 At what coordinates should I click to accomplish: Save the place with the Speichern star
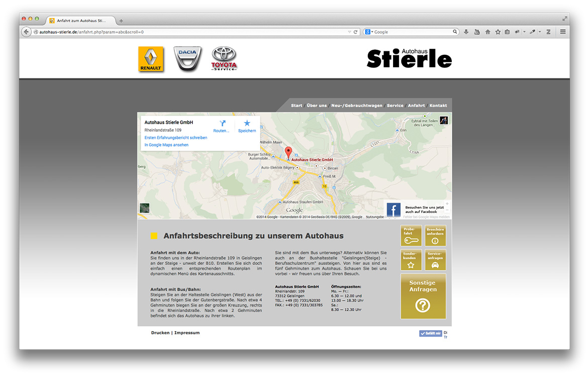(x=247, y=123)
